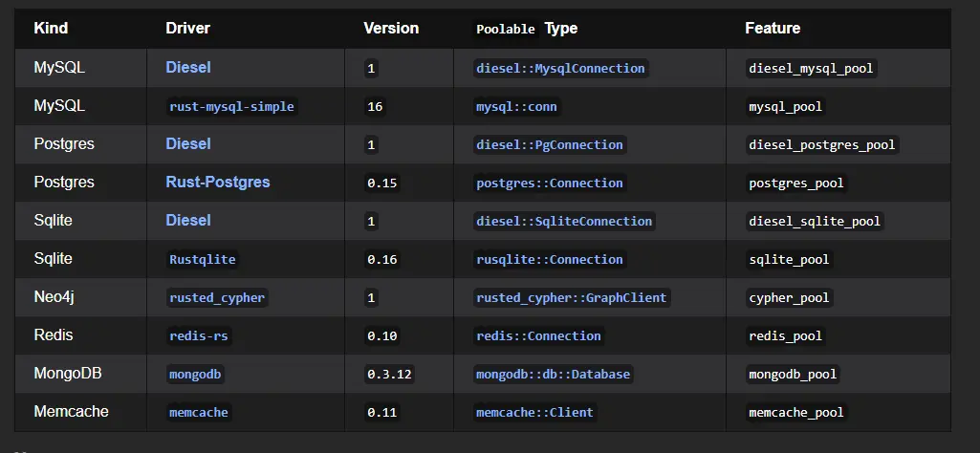Open rusted_cypher::GraphClient type link
980x453 pixels.
[571, 297]
